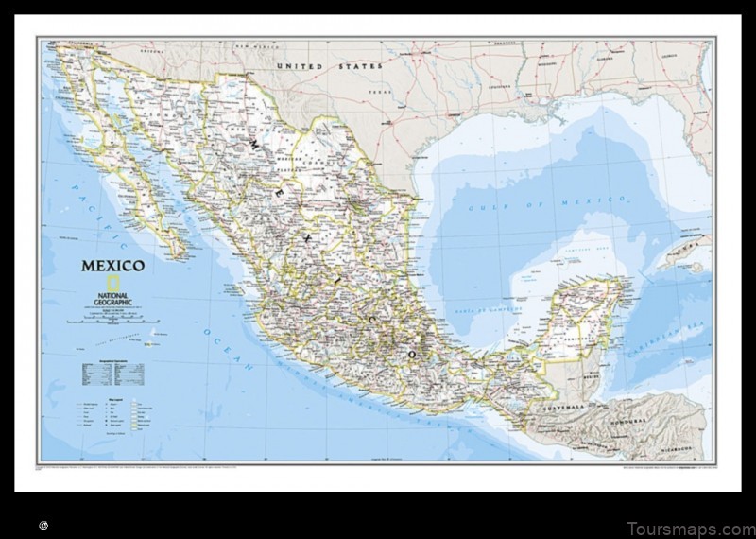Screen dimensions: 756x539
Task: Click the Geographical Equivalents table
Action: 113,374
